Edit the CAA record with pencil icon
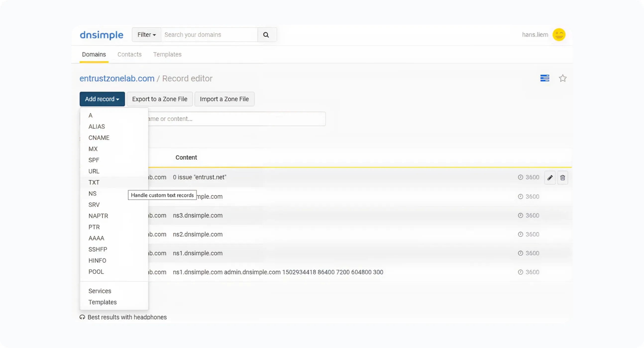 click(x=550, y=177)
